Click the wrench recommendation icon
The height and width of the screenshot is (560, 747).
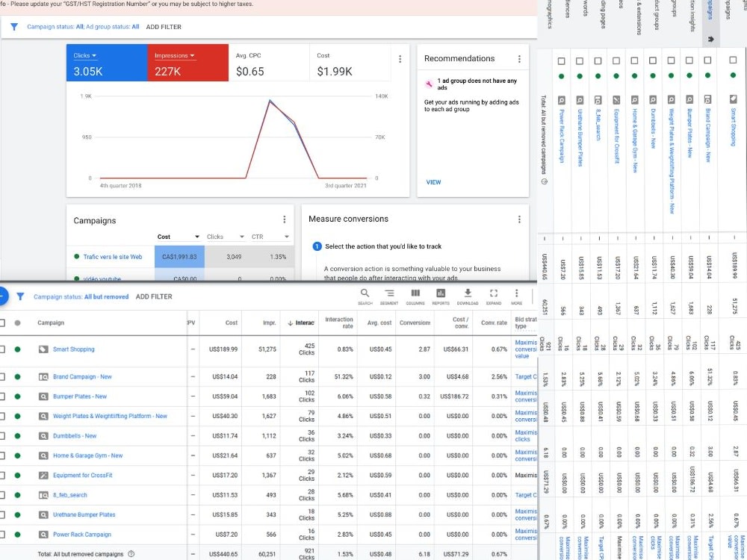[x=429, y=84]
